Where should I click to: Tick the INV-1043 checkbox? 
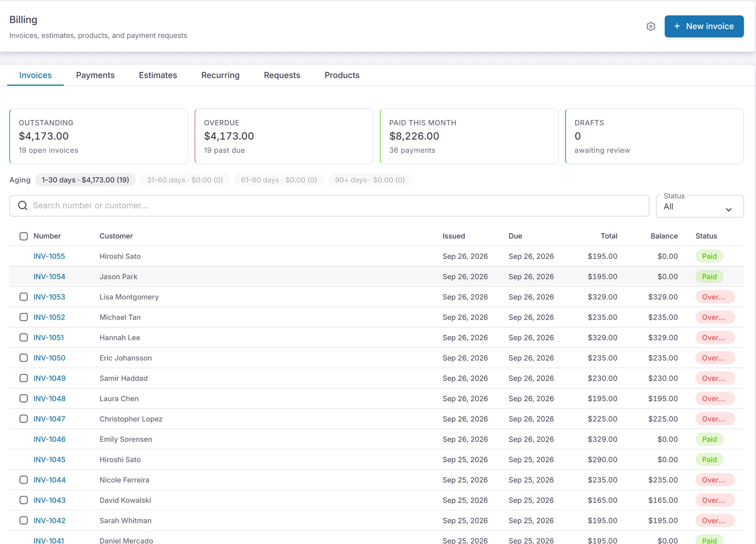coord(24,500)
